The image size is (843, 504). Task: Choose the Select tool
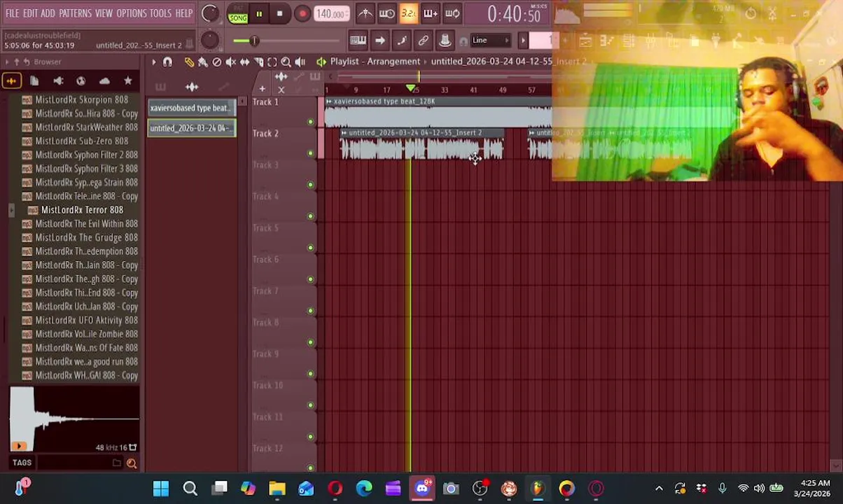[272, 62]
